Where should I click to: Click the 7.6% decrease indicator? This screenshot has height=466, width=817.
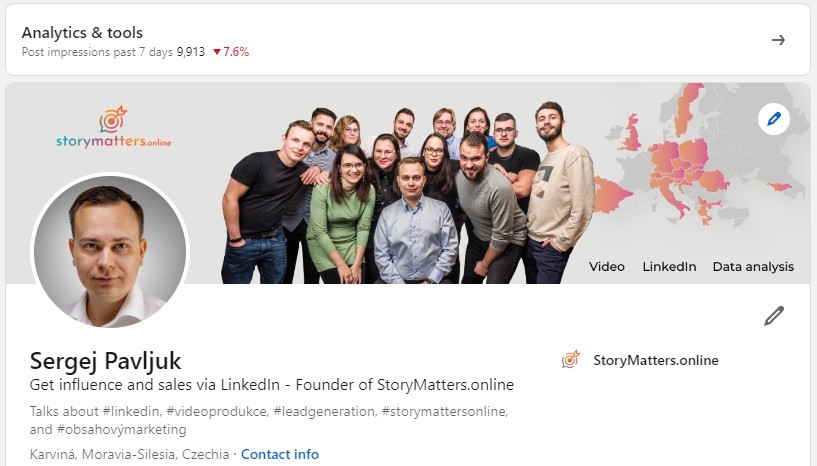point(231,52)
